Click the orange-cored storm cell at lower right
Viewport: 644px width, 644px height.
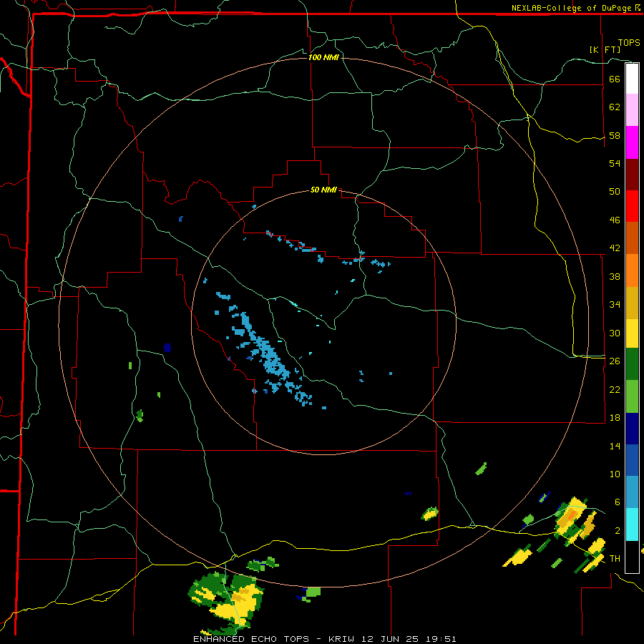(x=571, y=515)
